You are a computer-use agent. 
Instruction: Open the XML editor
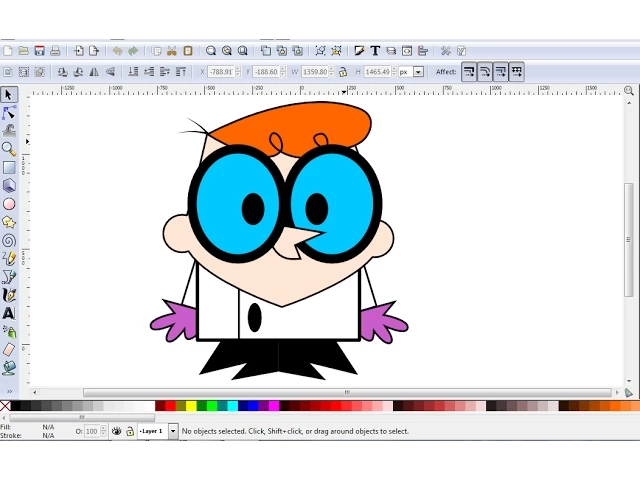[x=407, y=51]
